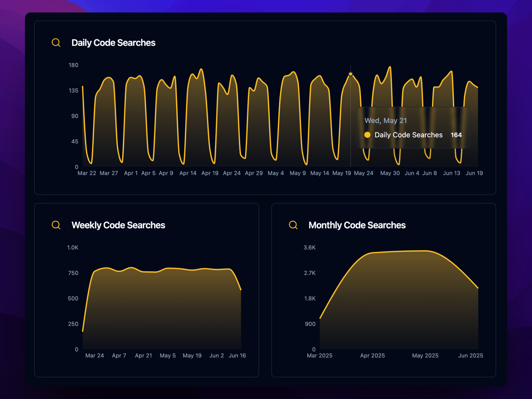
Task: Click the Monthly Code Searches title
Action: [357, 225]
